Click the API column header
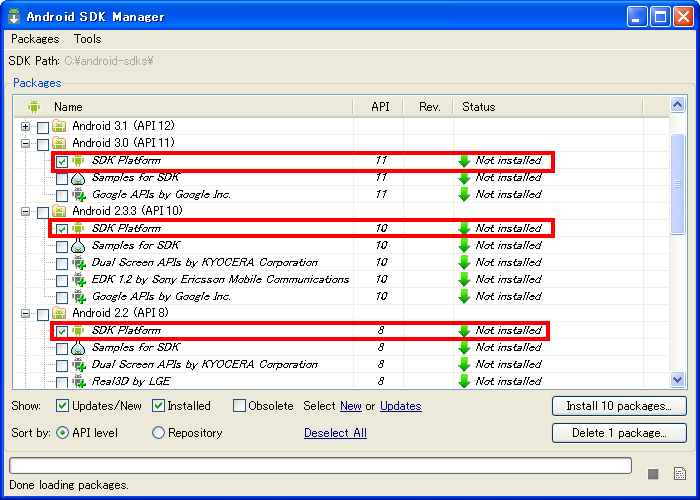 [x=380, y=107]
